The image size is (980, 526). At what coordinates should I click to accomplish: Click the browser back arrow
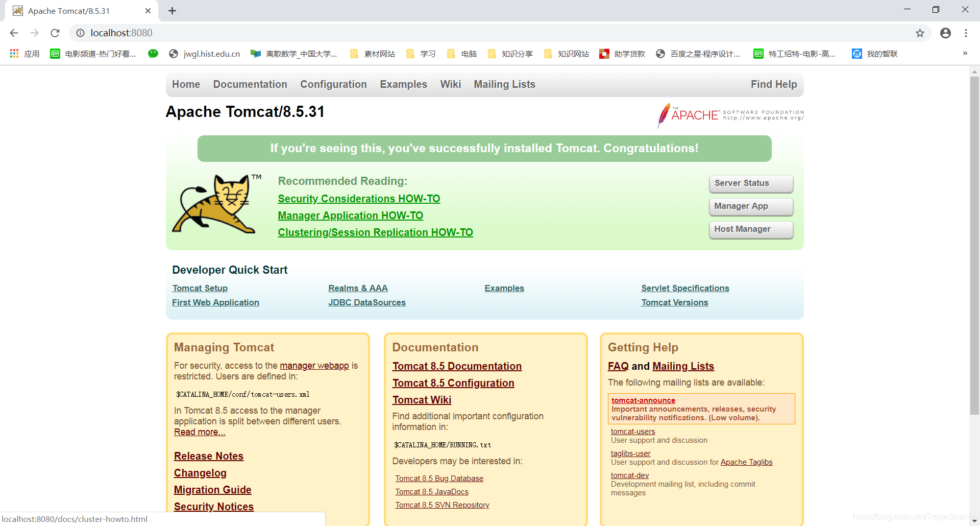14,33
